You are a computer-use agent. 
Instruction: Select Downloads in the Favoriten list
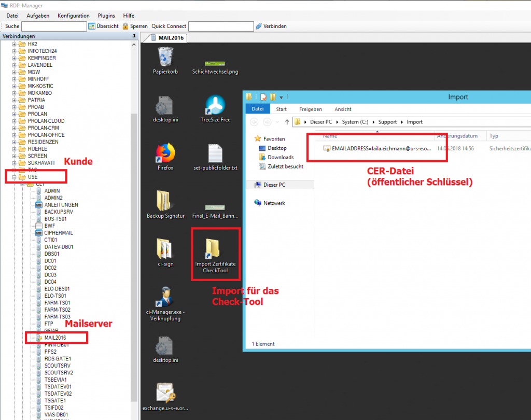[x=281, y=157]
